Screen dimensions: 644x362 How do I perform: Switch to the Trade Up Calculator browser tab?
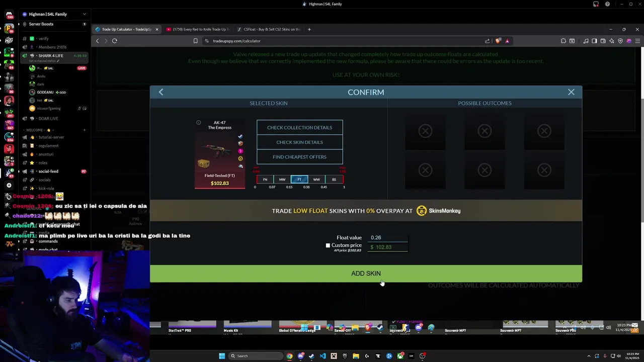coord(126,29)
